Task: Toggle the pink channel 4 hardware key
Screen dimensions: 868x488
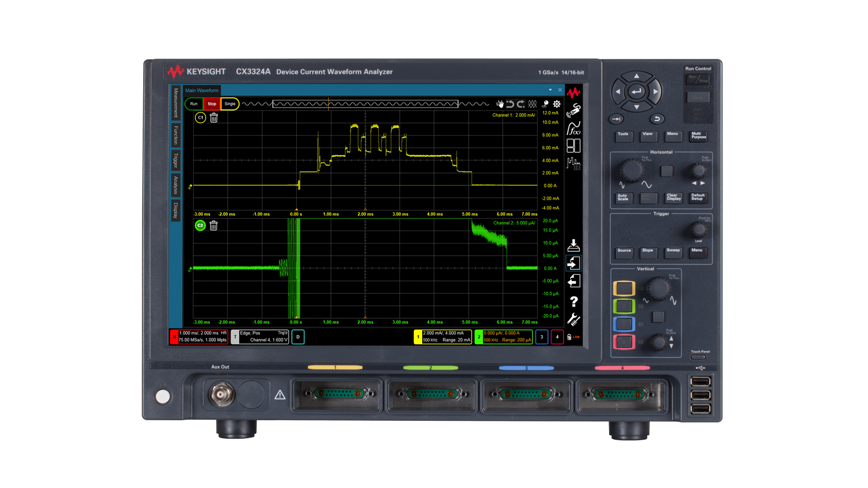Action: click(x=624, y=342)
